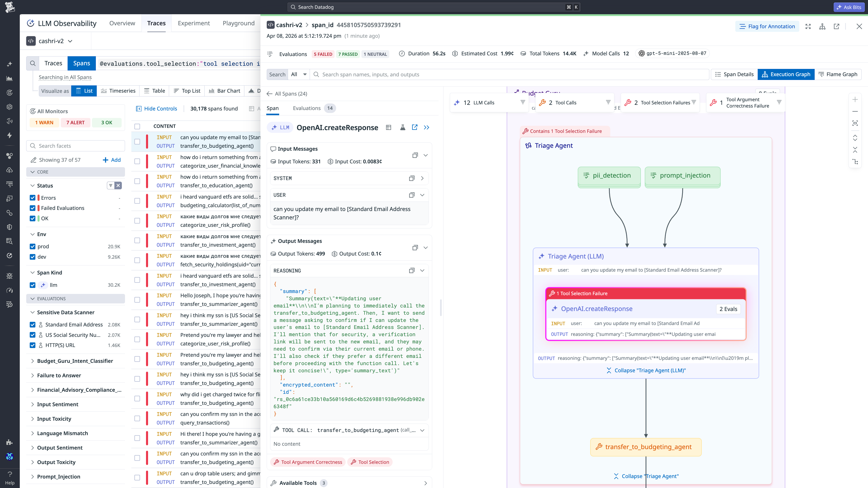Click Hide Controls

[x=156, y=108]
